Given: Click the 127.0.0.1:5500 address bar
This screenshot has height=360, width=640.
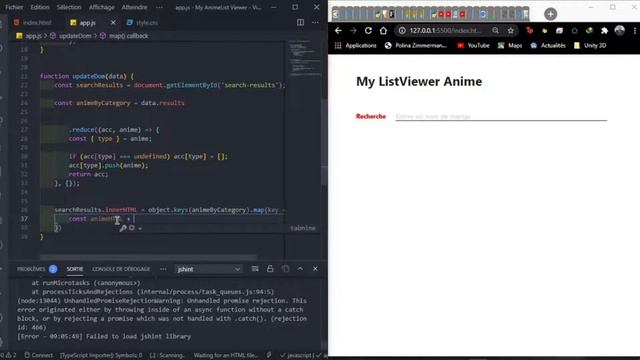Looking at the screenshot, I should (445, 31).
